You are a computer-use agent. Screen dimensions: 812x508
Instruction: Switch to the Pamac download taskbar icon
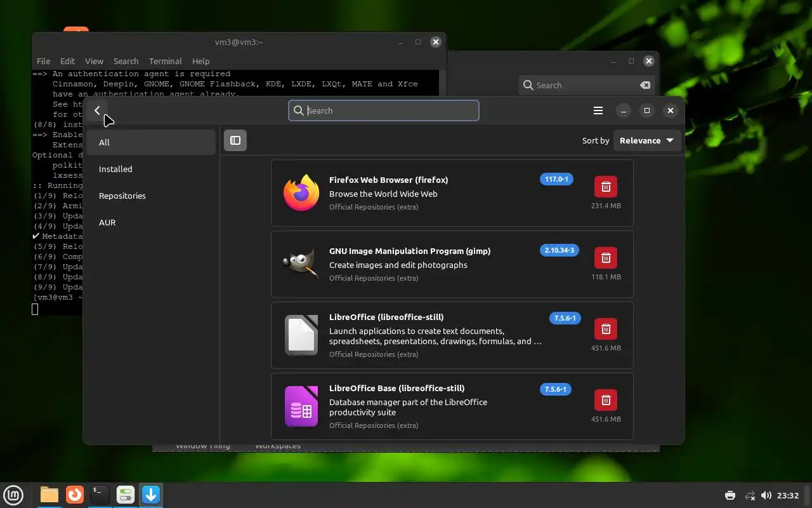click(x=151, y=495)
